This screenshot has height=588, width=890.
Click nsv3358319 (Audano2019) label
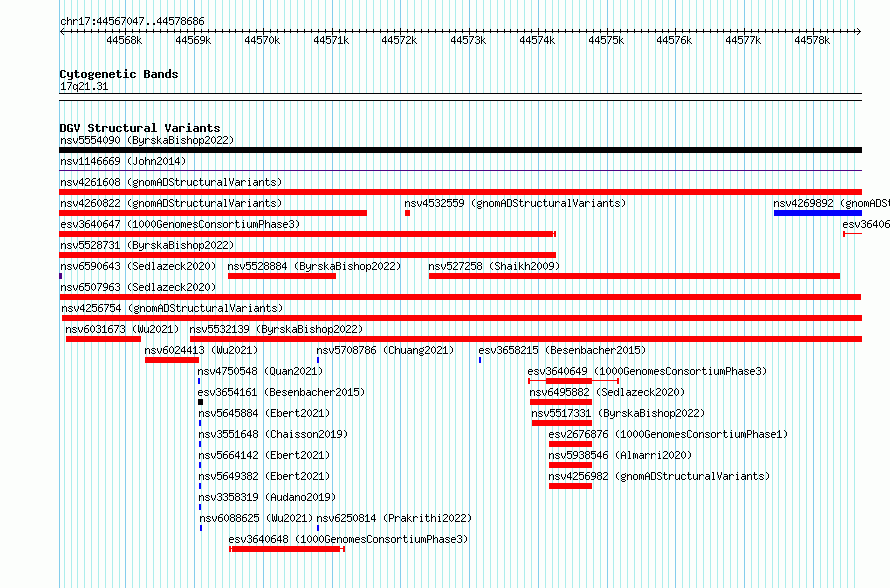coord(267,497)
